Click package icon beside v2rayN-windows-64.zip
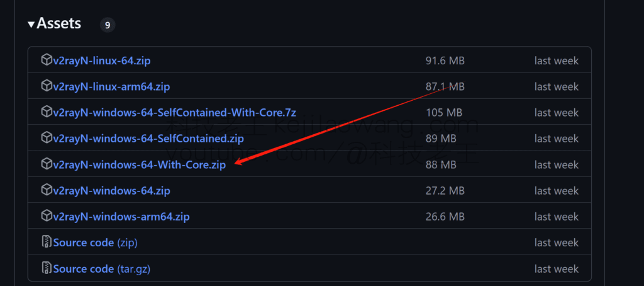Screen dimensions: 644x286 47,190
